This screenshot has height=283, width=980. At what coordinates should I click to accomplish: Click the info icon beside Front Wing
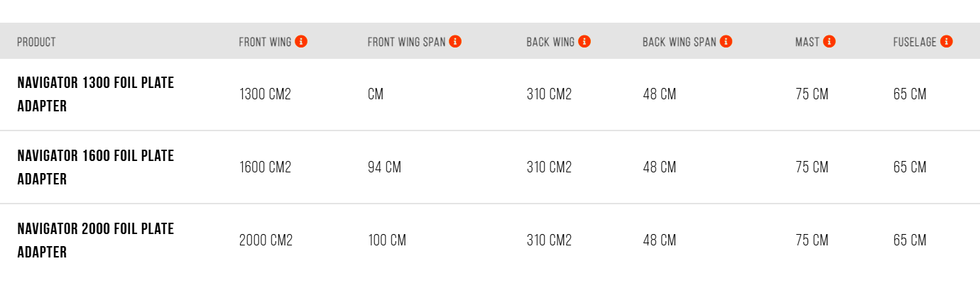[x=301, y=42]
